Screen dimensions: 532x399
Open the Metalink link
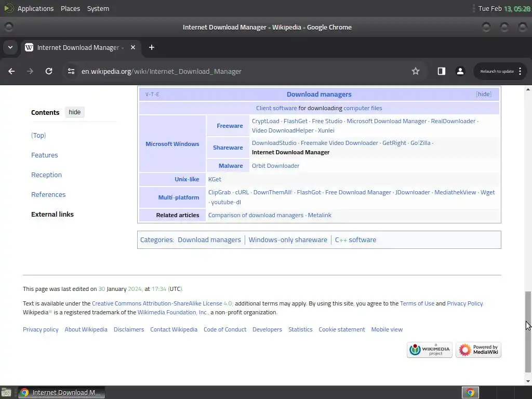pos(320,215)
